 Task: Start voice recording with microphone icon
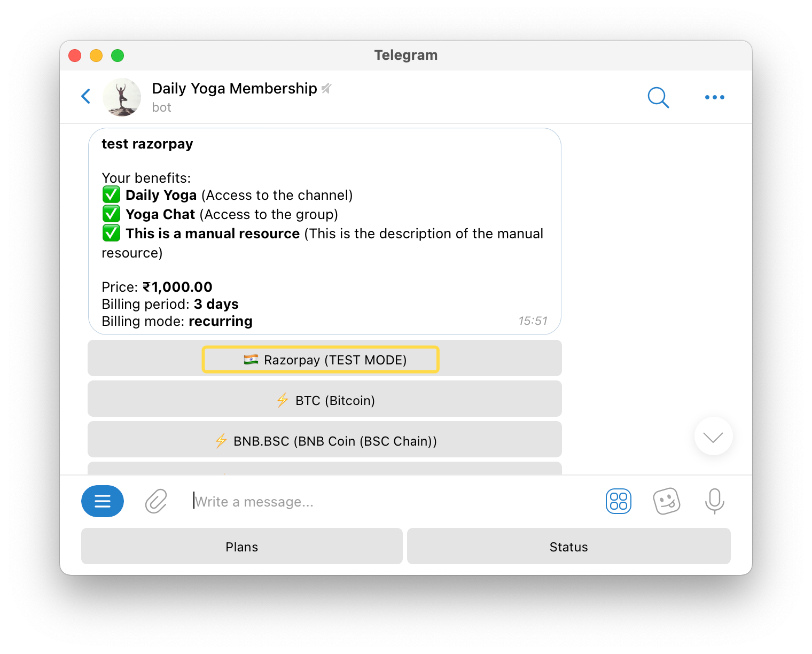pyautogui.click(x=714, y=501)
